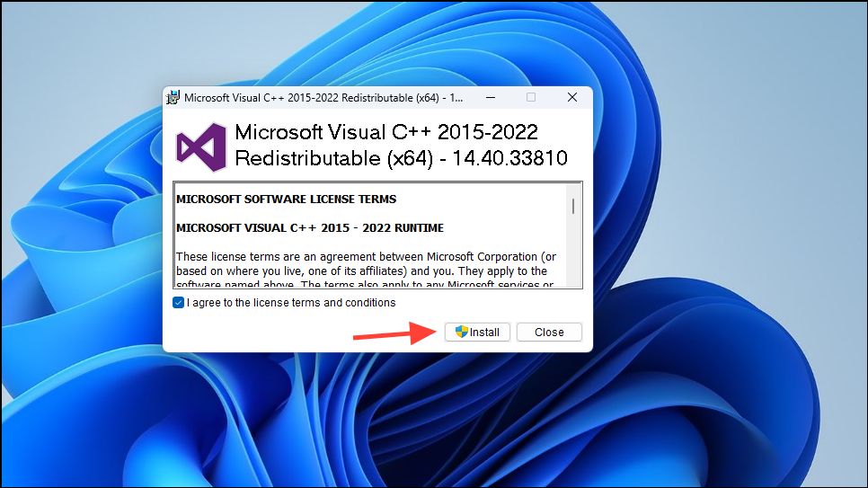Close the installer via title bar X

[x=572, y=97]
